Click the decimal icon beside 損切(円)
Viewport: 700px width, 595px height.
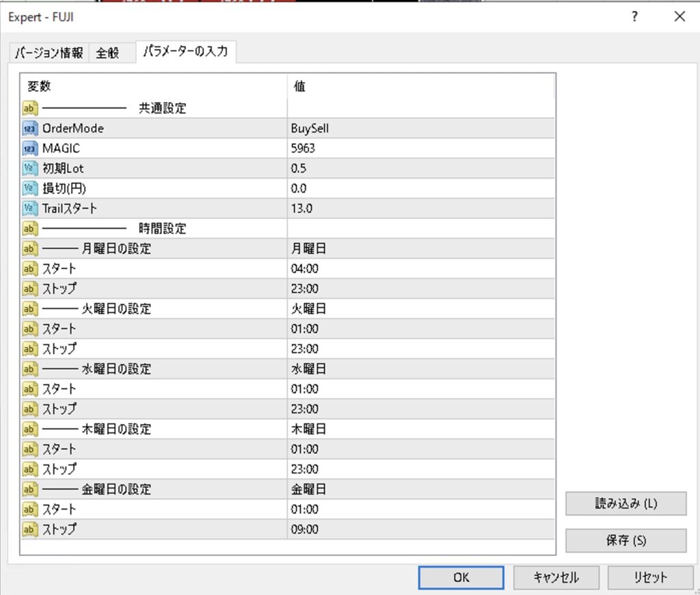[29, 188]
